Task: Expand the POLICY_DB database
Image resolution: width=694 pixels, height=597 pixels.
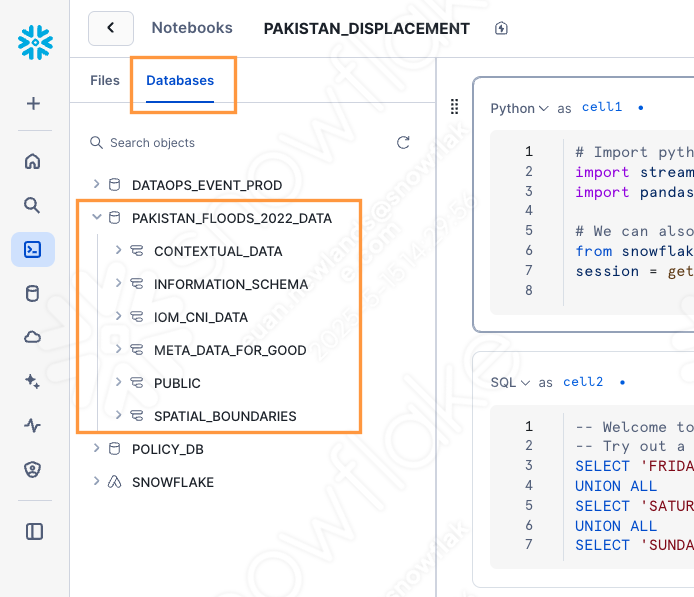Action: [x=96, y=448]
